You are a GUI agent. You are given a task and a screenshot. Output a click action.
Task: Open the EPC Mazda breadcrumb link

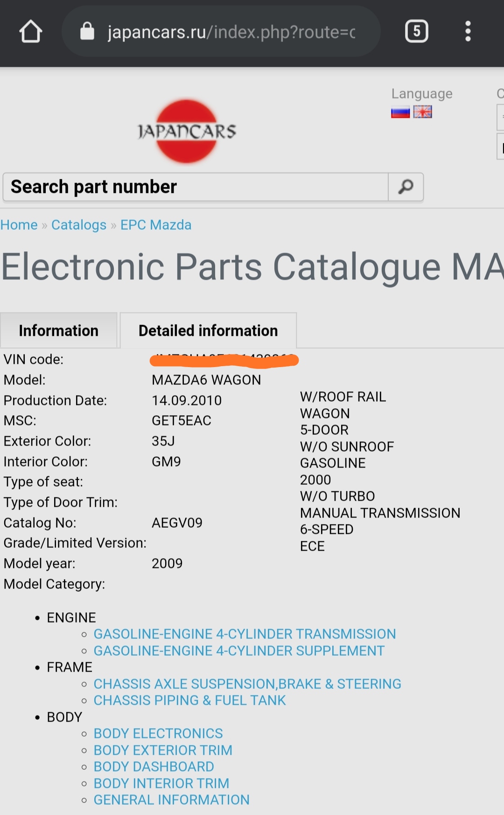coord(156,225)
